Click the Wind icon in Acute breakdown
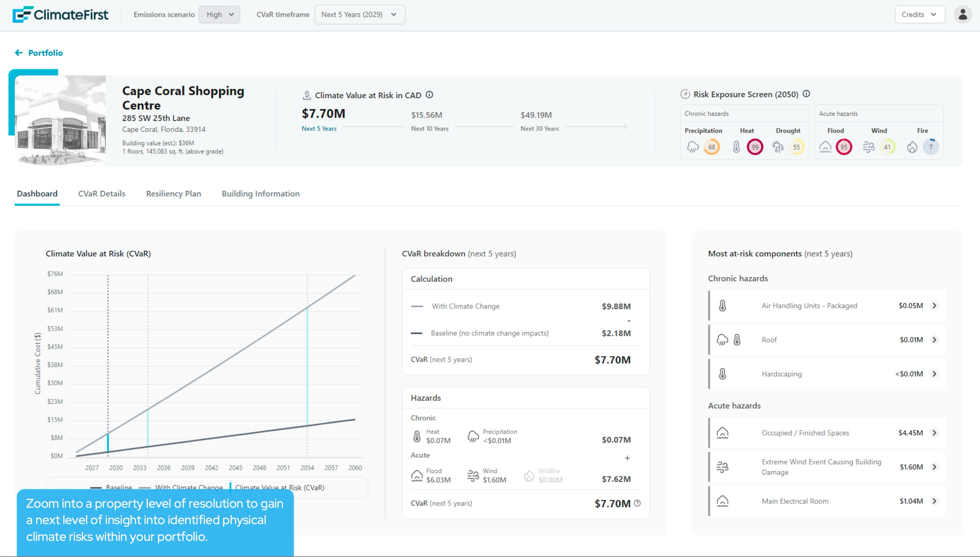980x557 pixels. pos(473,475)
